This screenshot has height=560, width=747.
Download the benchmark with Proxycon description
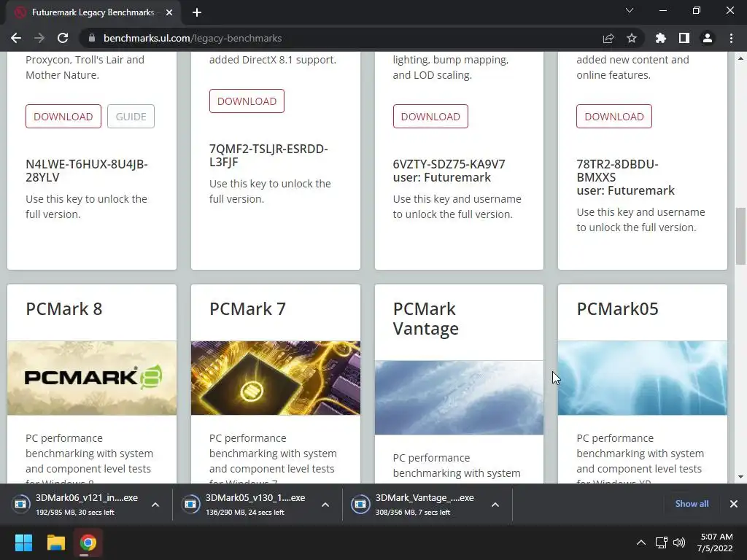pyautogui.click(x=63, y=117)
